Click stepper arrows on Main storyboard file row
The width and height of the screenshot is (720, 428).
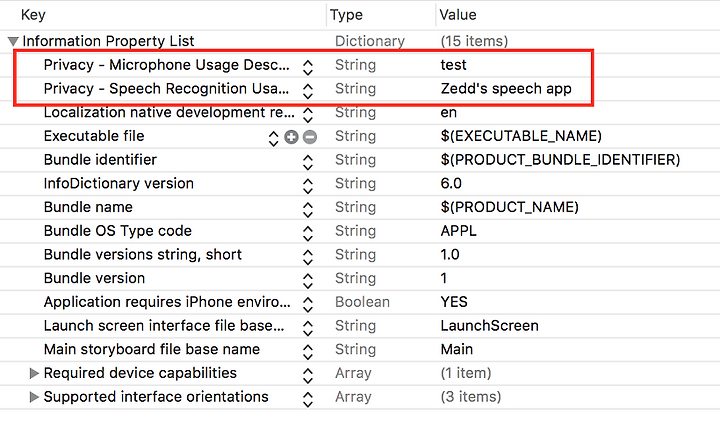click(x=308, y=352)
